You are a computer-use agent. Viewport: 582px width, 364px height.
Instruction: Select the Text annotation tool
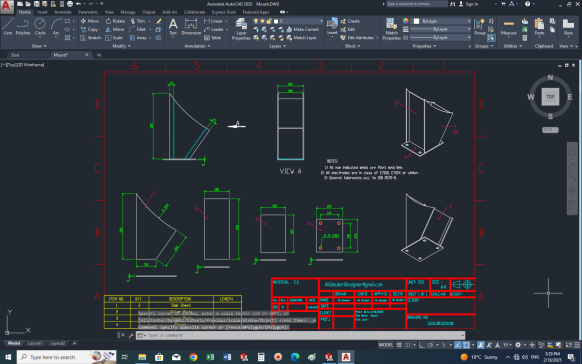pyautogui.click(x=173, y=26)
